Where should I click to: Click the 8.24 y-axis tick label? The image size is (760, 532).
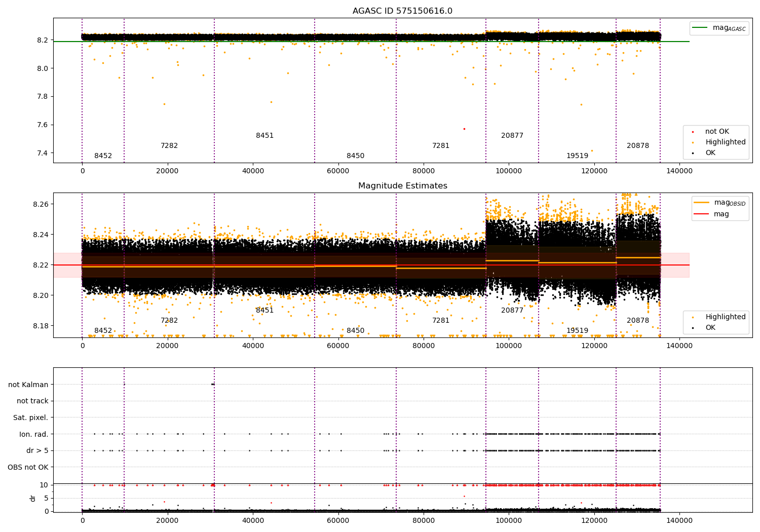tap(41, 235)
